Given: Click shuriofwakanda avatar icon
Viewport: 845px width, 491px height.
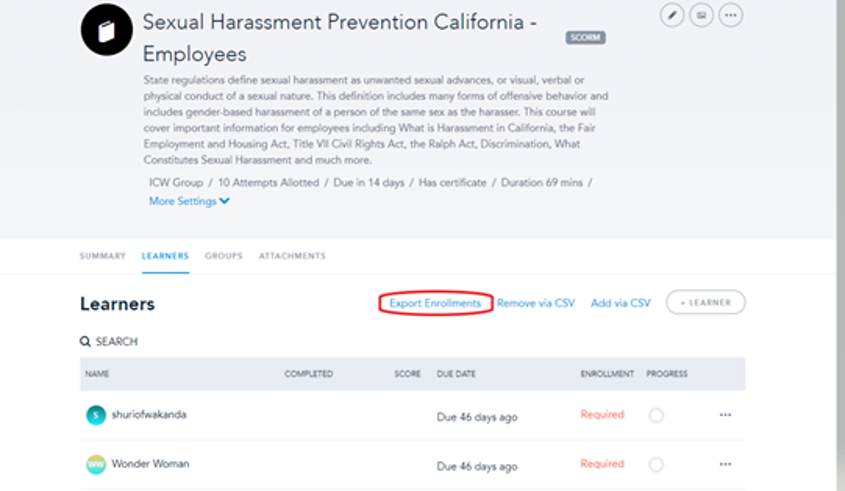Looking at the screenshot, I should pos(95,415).
